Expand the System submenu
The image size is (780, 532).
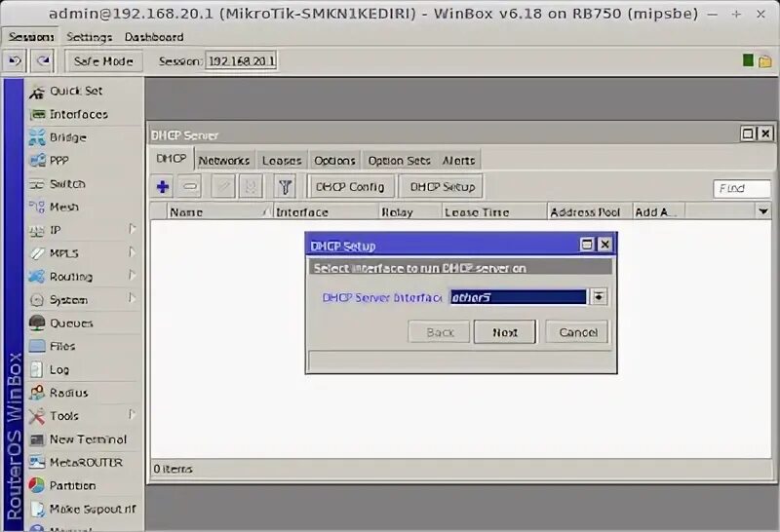coord(132,298)
